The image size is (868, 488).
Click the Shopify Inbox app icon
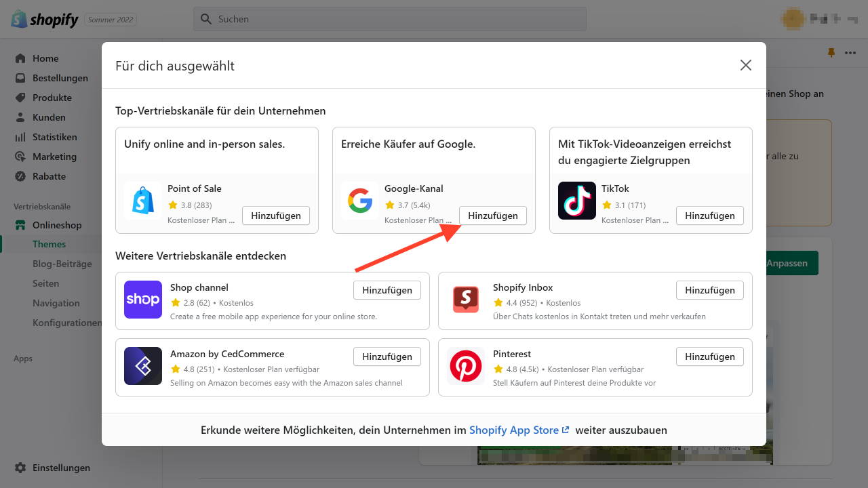(466, 300)
